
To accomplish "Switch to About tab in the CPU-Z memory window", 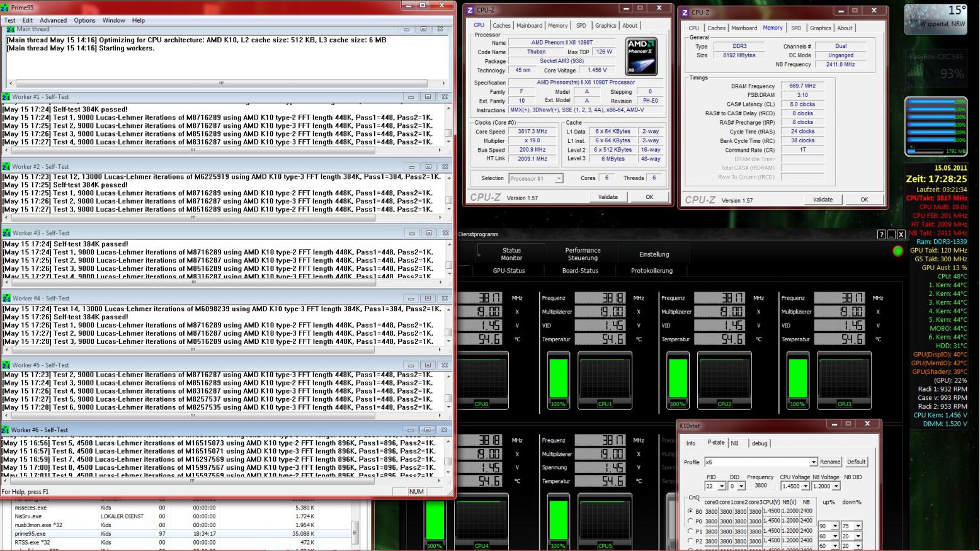I will click(845, 28).
